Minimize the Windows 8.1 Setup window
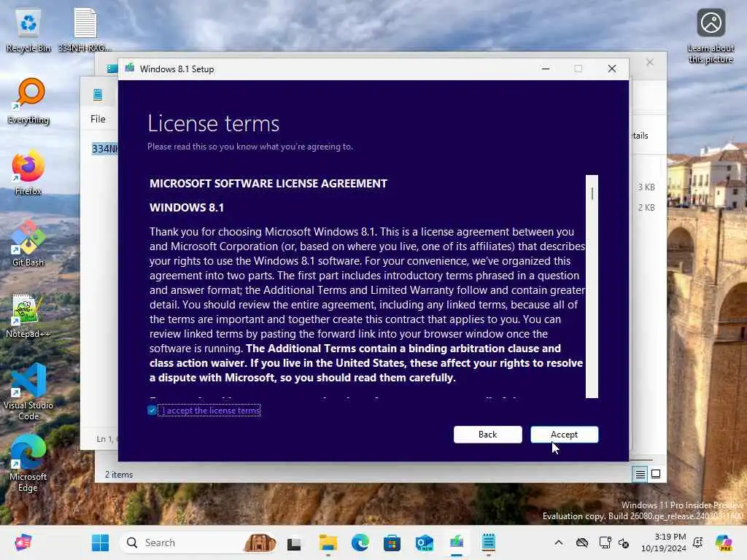 546,69
